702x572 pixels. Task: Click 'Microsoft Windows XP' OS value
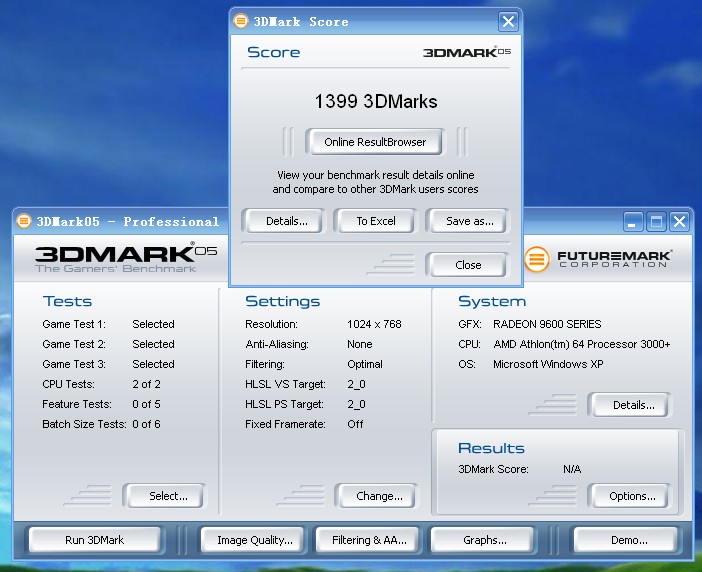(548, 364)
